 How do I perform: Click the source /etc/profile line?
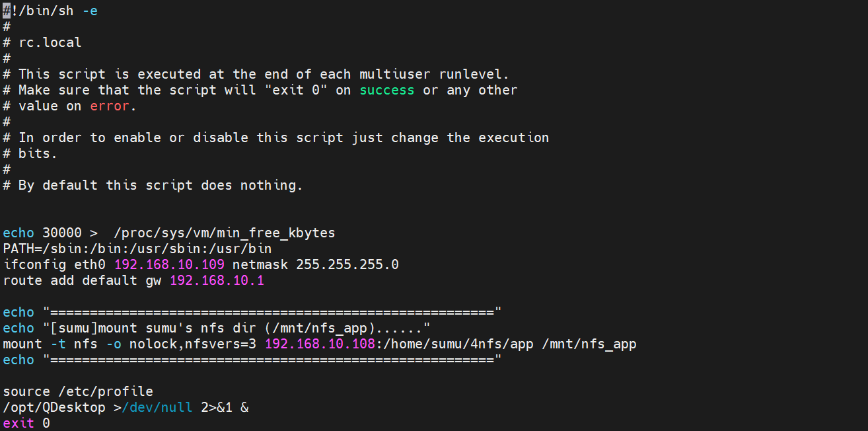click(78, 391)
